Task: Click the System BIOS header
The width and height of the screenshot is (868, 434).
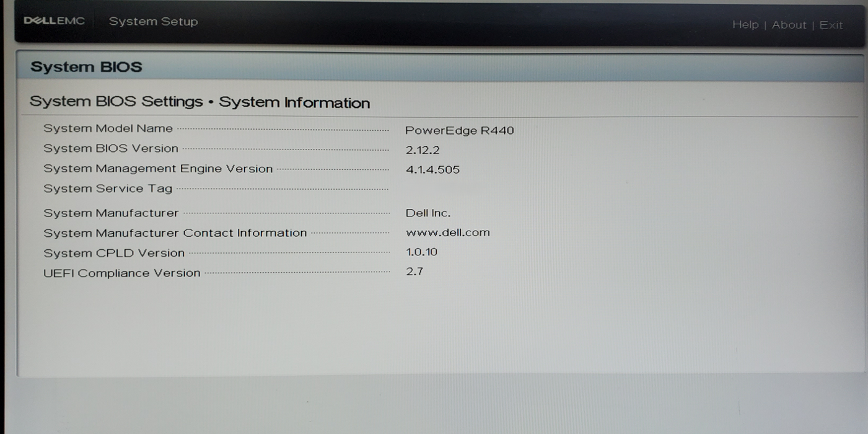Action: pos(86,67)
